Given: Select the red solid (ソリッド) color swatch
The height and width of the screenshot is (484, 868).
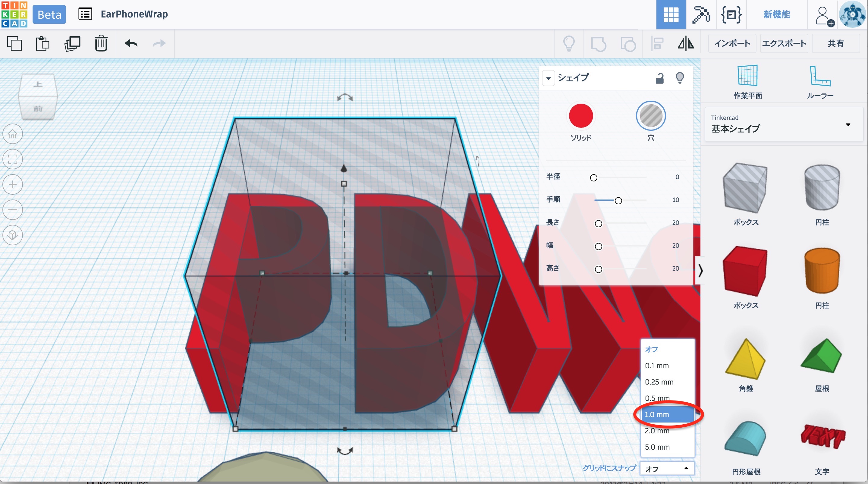Looking at the screenshot, I should [x=580, y=116].
